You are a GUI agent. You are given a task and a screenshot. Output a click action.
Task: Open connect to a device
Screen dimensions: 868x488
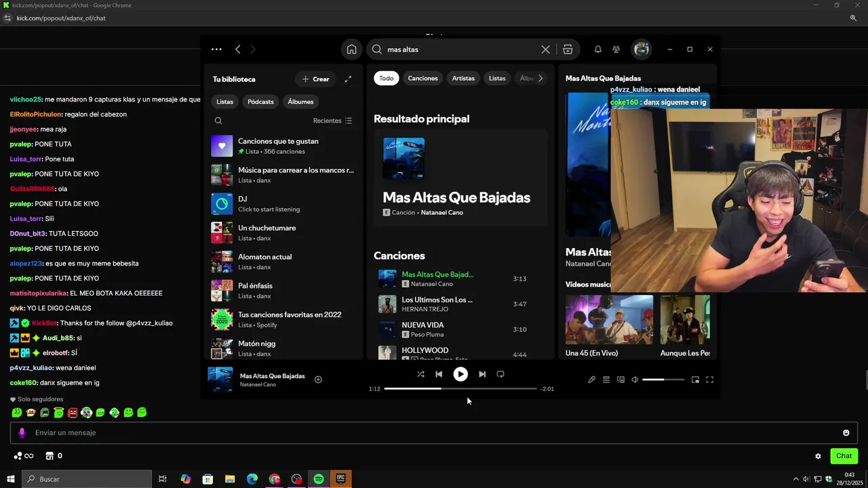[x=620, y=380]
